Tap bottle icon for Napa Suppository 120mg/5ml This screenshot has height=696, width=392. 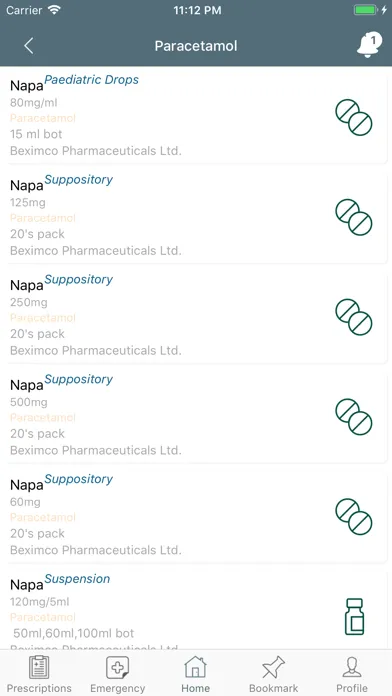354,617
